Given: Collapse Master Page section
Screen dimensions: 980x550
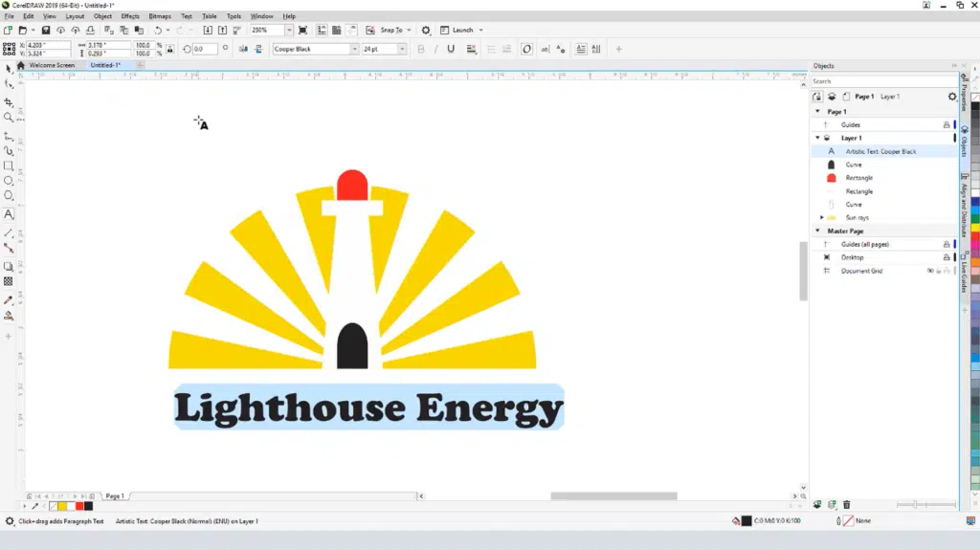Looking at the screenshot, I should (817, 231).
